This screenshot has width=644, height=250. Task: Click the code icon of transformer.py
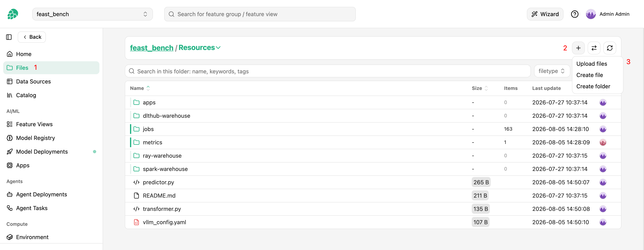click(x=136, y=209)
